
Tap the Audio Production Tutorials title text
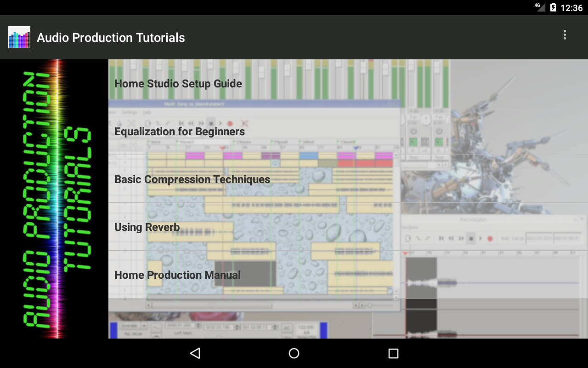(111, 38)
